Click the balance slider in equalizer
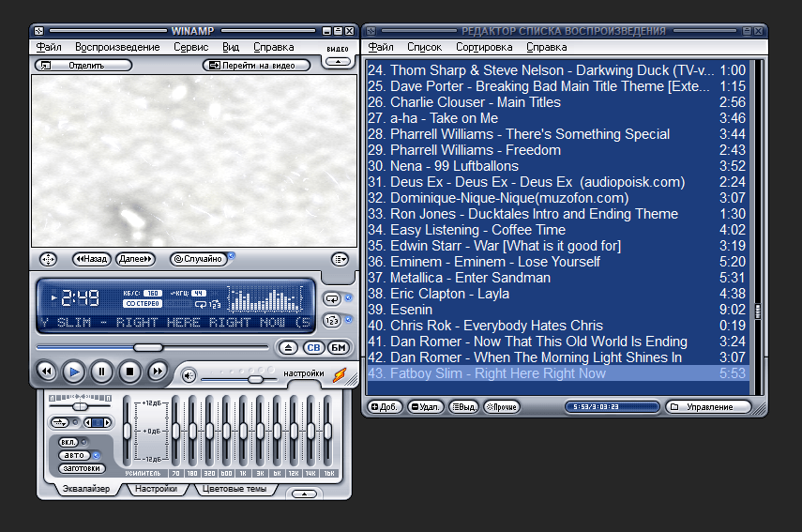802x532 pixels. pyautogui.click(x=80, y=406)
